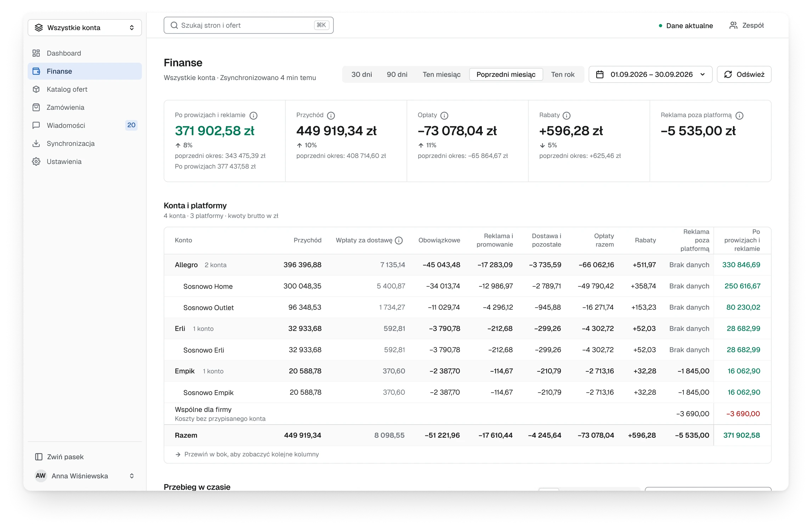Screen dimensions: 812x529
Task: Open the date range 01.09.2026 – 30.09.2026 dropdown
Action: pyautogui.click(x=650, y=74)
